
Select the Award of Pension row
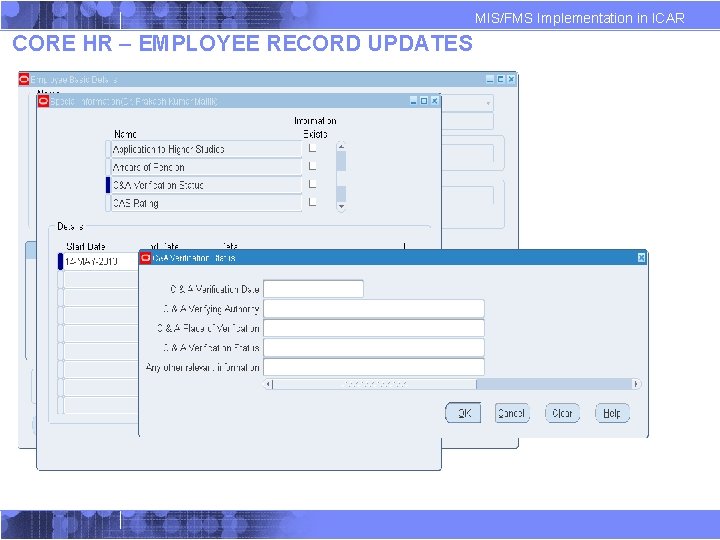pos(206,167)
